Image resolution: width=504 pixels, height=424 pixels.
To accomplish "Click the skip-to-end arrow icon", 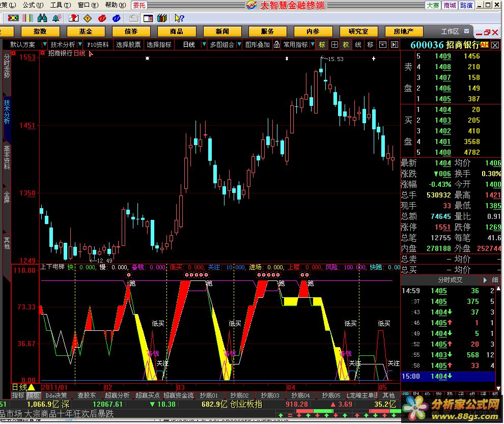I will pyautogui.click(x=395, y=45).
